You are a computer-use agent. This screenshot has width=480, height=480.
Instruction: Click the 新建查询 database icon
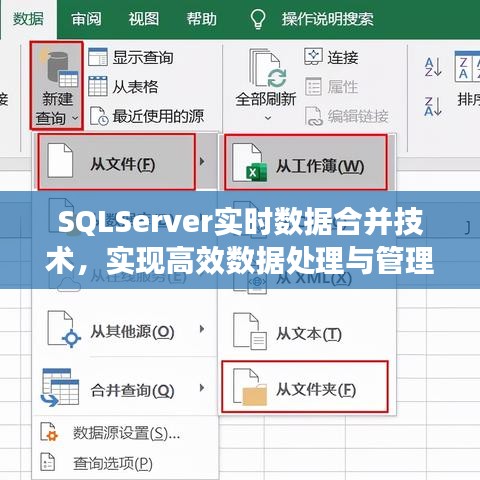[x=58, y=67]
